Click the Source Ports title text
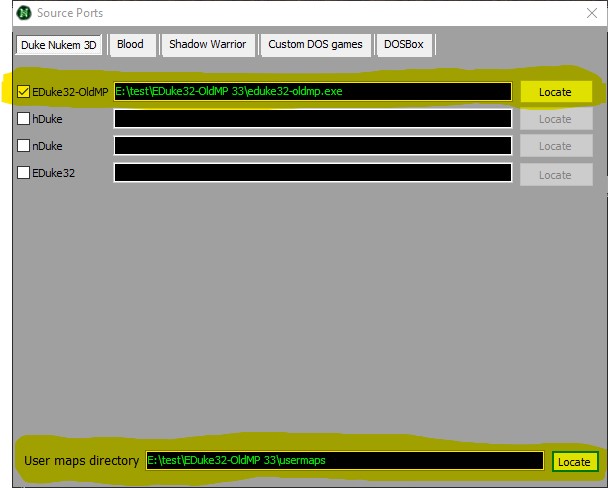The width and height of the screenshot is (608, 488). [x=70, y=13]
